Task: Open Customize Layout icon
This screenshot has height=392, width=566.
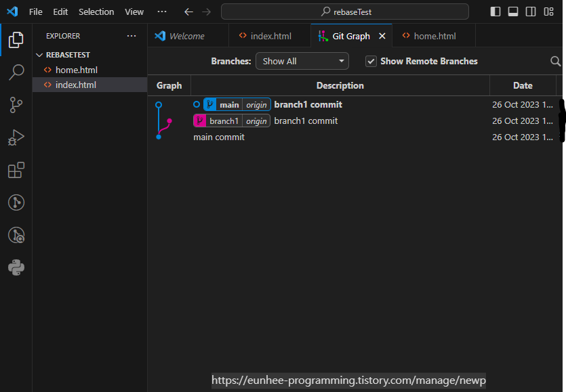Action: (x=548, y=12)
